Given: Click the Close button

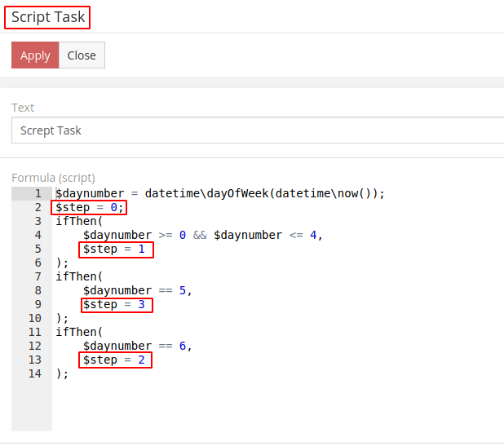Looking at the screenshot, I should pyautogui.click(x=82, y=55).
